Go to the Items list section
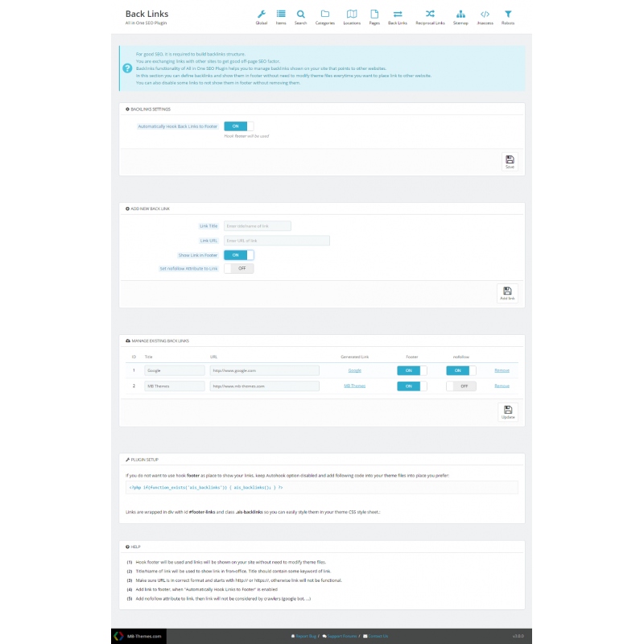The height and width of the screenshot is (644, 644). 281,16
